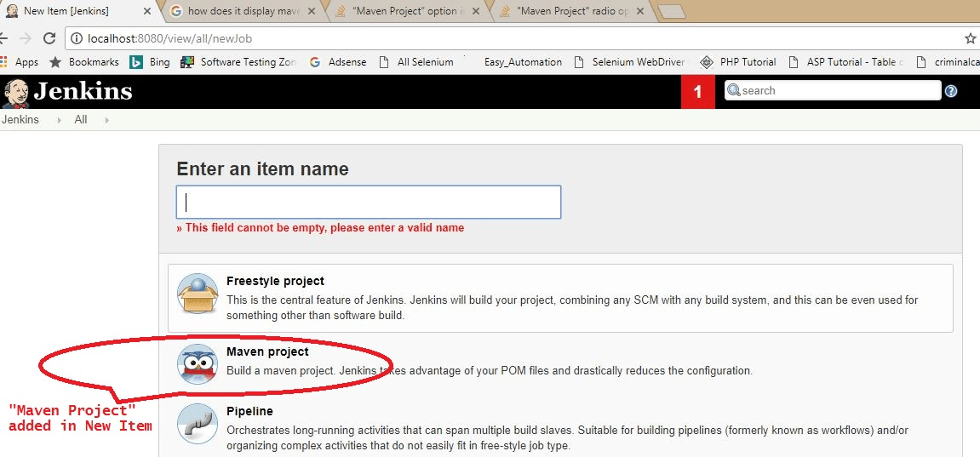Image resolution: width=980 pixels, height=457 pixels.
Task: Open a new browser tab
Action: (672, 11)
